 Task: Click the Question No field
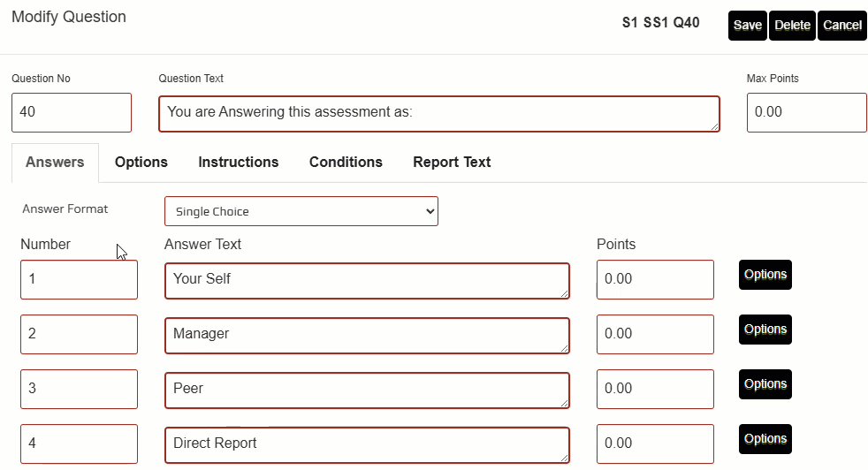72,113
